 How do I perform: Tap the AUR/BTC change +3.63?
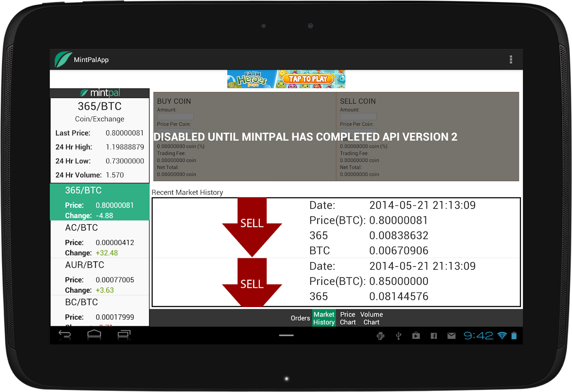(x=105, y=290)
